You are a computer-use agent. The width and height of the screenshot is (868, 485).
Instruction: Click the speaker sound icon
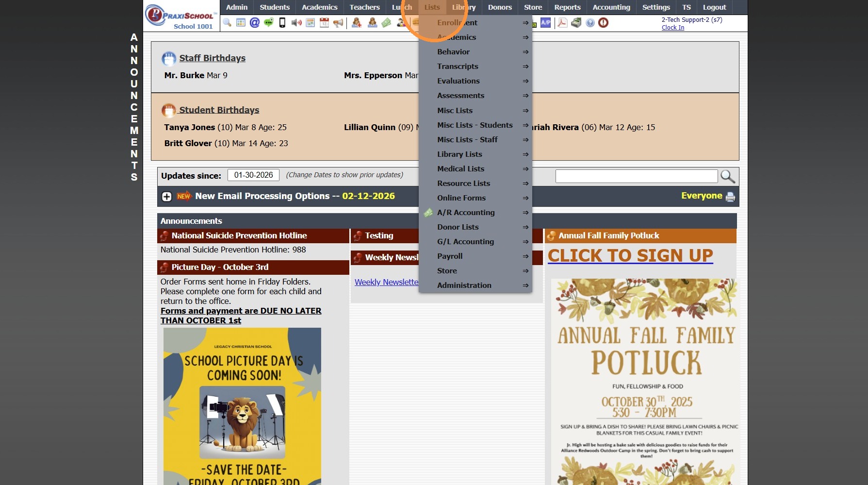pos(296,23)
